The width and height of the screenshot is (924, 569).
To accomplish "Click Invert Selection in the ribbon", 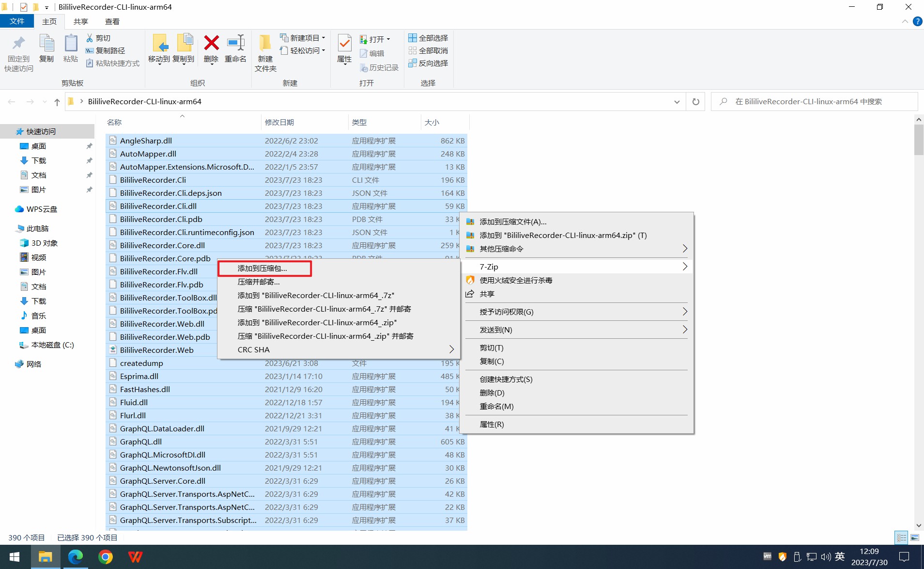I will (x=428, y=63).
